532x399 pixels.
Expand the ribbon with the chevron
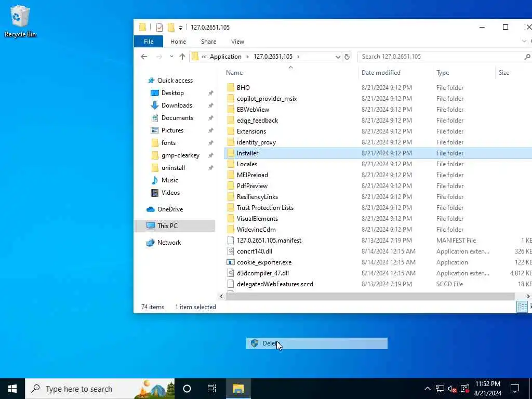(524, 42)
